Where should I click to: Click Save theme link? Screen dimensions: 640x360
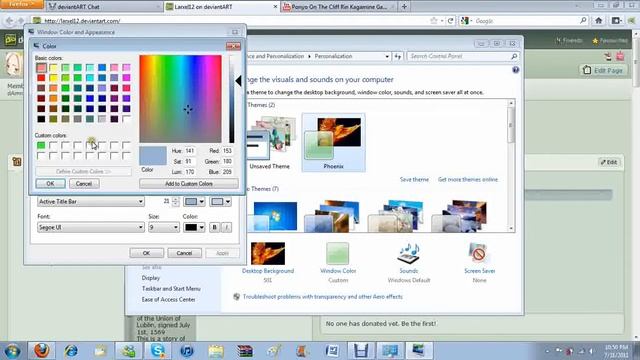click(x=414, y=180)
